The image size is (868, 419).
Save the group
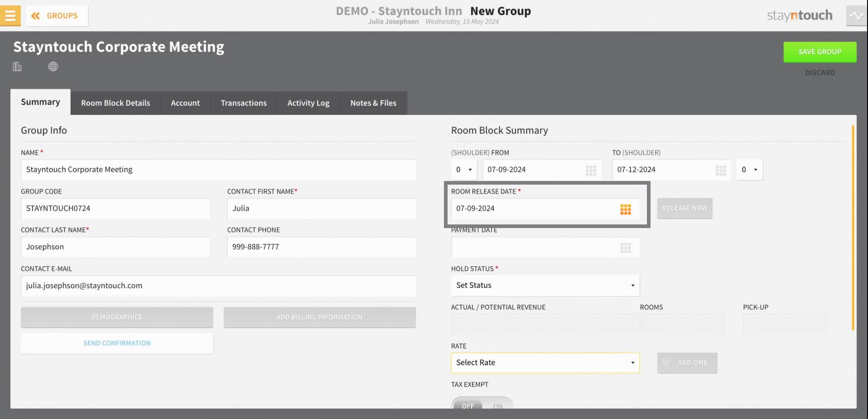(x=820, y=52)
